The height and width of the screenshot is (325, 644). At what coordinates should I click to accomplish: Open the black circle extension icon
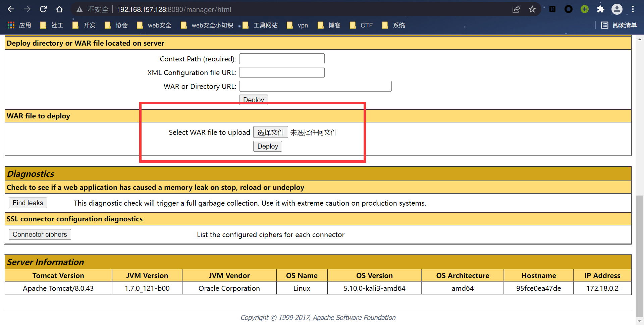(569, 9)
